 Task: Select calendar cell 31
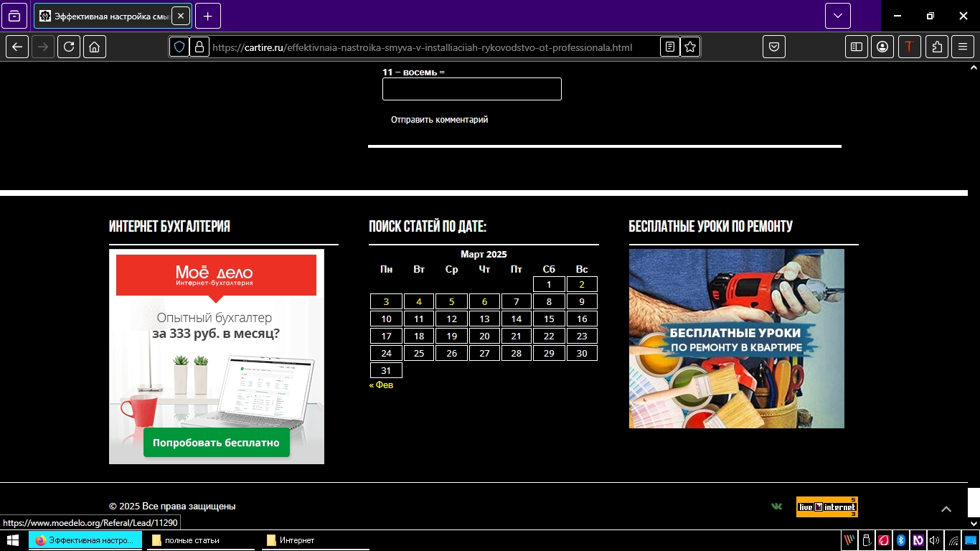386,370
